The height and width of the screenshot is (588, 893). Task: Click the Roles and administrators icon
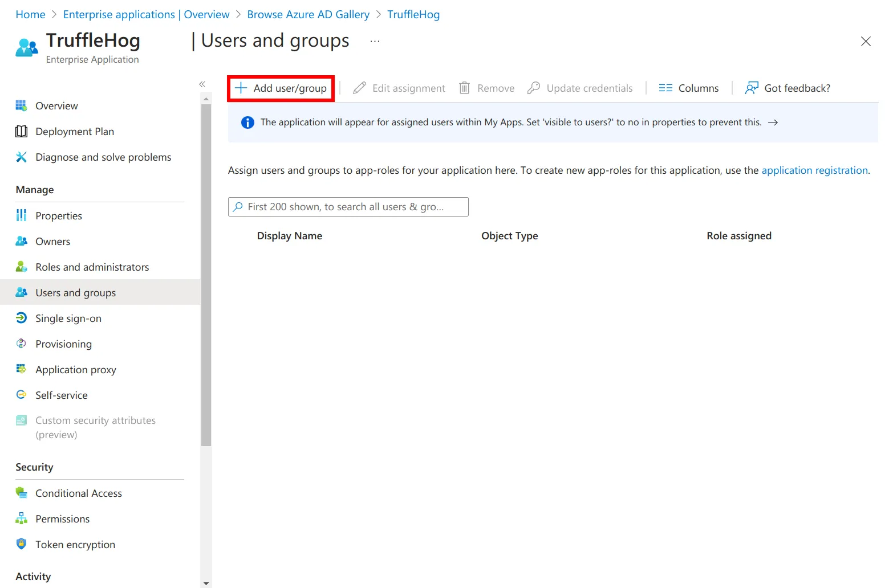coord(21,267)
